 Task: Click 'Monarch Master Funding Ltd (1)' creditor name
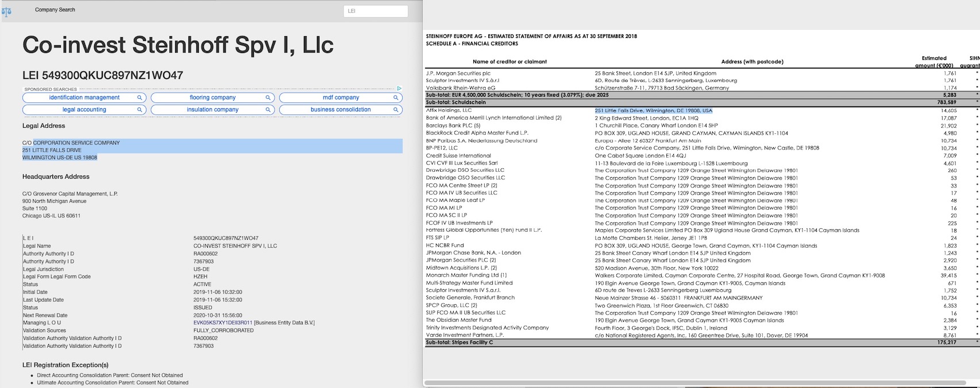click(x=466, y=275)
